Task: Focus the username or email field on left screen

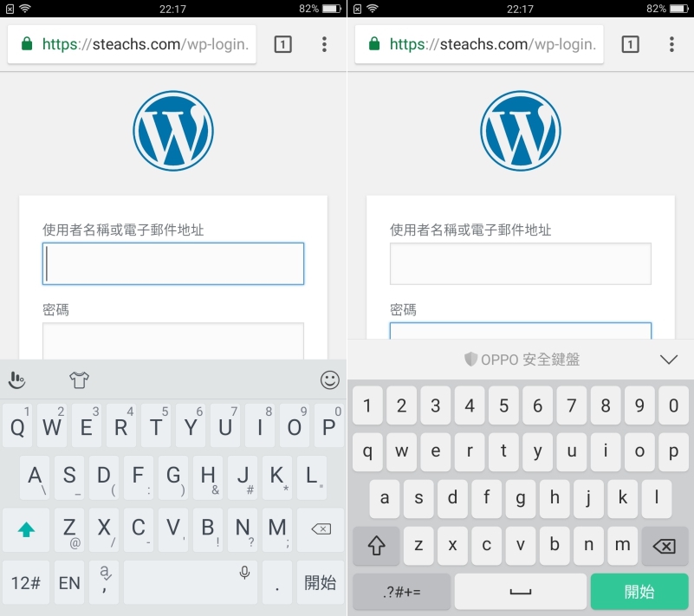Action: pos(173,263)
